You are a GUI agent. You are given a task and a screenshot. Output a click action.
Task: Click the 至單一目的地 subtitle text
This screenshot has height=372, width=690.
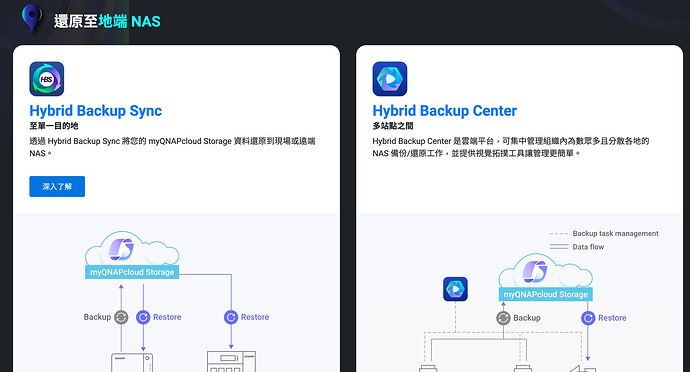(x=54, y=126)
